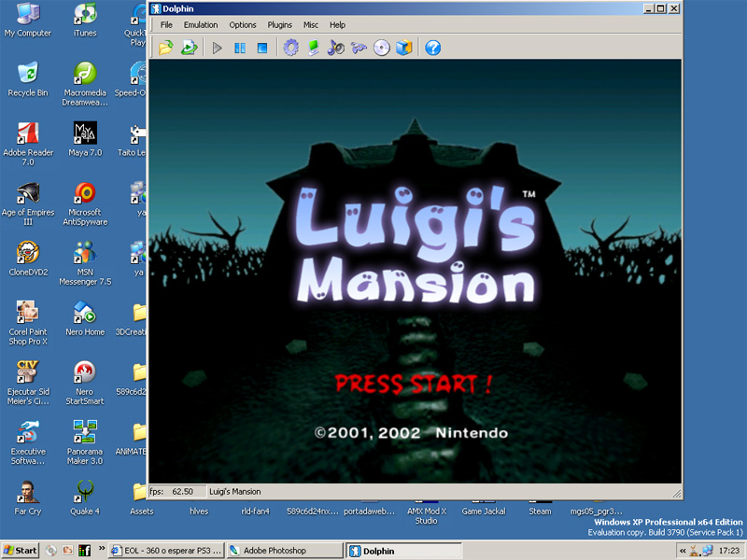
Task: Click the Refresh game list icon
Action: click(x=189, y=48)
